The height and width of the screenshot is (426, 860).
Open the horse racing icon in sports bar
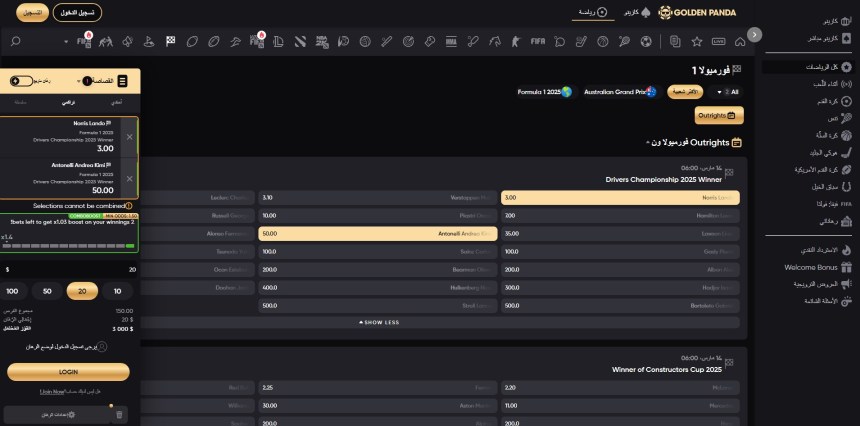tap(494, 41)
